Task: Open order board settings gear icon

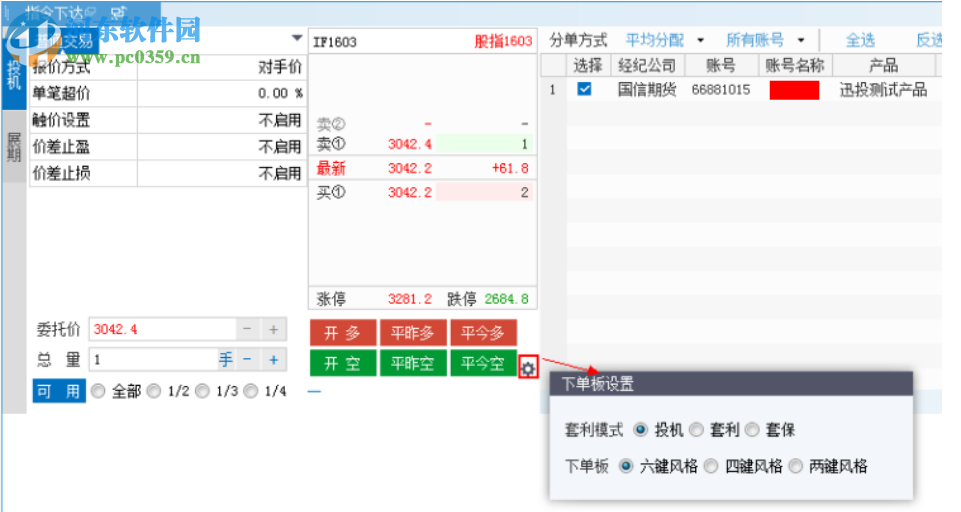Action: coord(528,368)
